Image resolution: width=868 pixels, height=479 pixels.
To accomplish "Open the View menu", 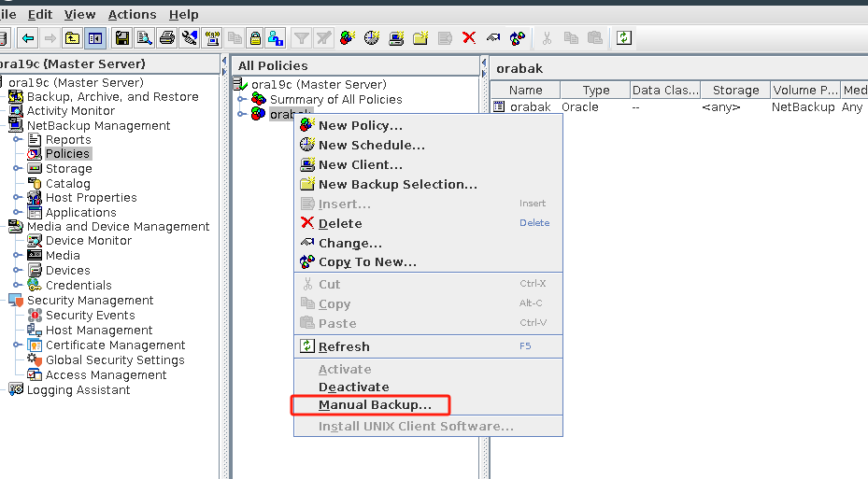I will click(79, 14).
